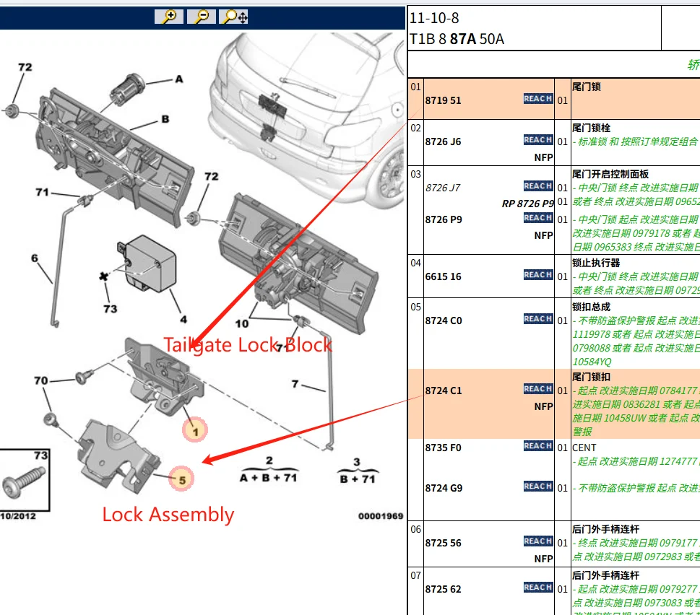Open REACH badge for part 8725 56
The height and width of the screenshot is (615, 700).
(538, 541)
